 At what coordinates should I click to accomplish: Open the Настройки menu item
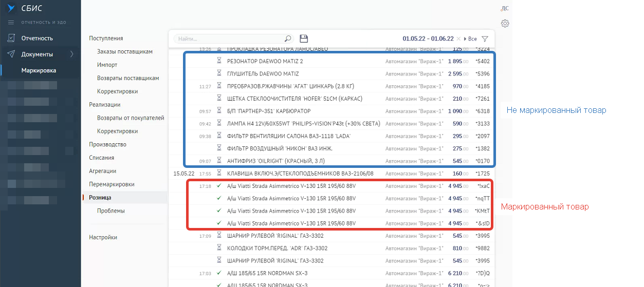tap(103, 237)
